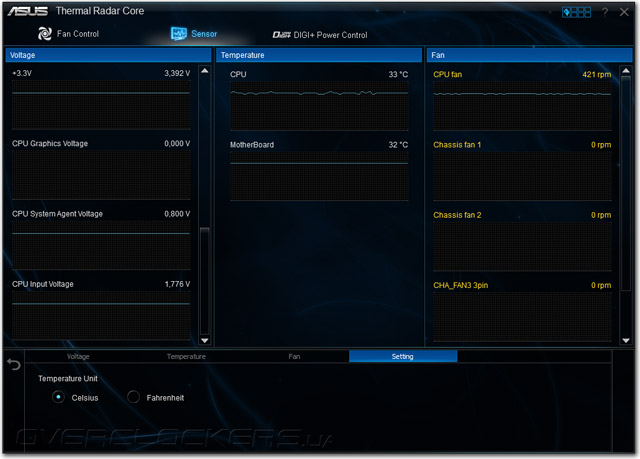Screen dimensions: 640x459
Task: Click the DIGI+ logo icon
Action: pyautogui.click(x=282, y=35)
